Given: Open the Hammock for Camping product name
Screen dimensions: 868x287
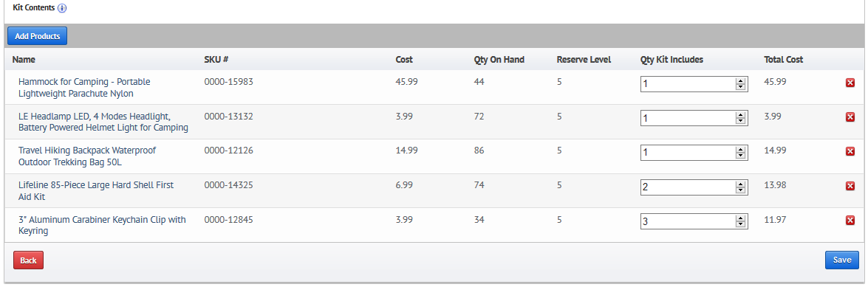Looking at the screenshot, I should (x=84, y=87).
